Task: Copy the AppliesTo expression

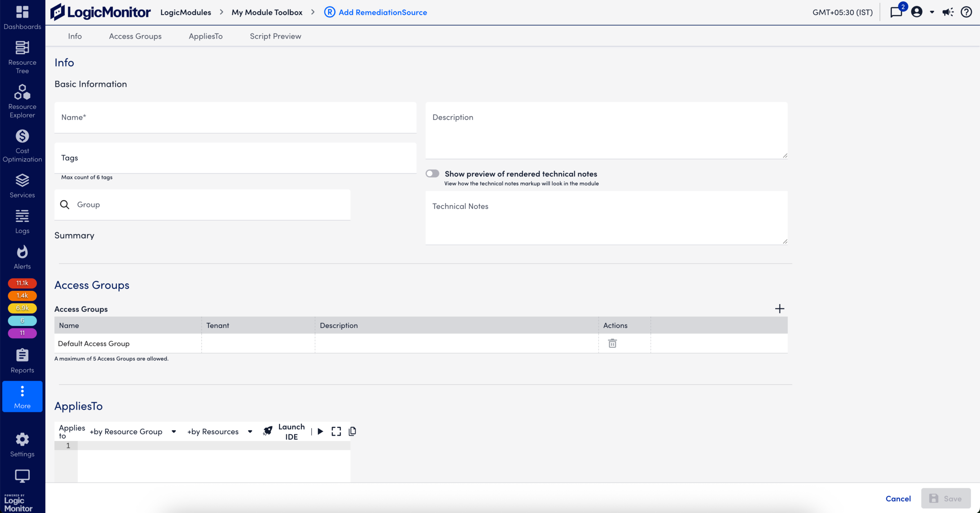Action: point(352,431)
